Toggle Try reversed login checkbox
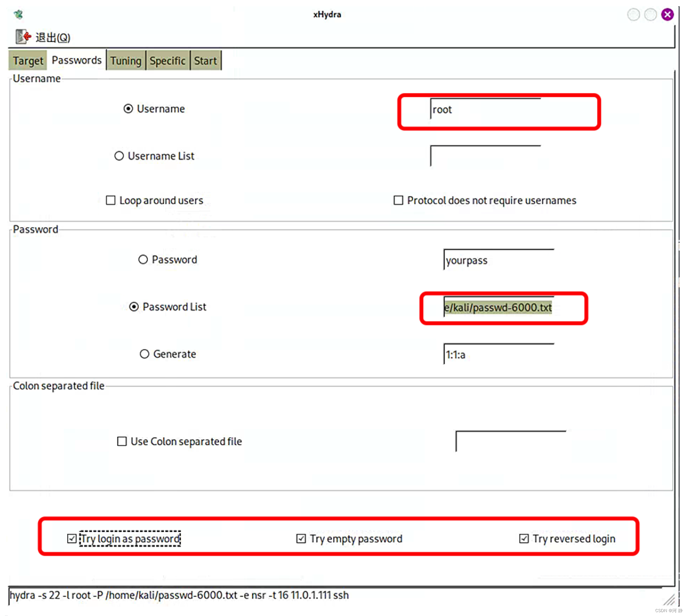Screen dimensions: 688x616 [x=524, y=538]
